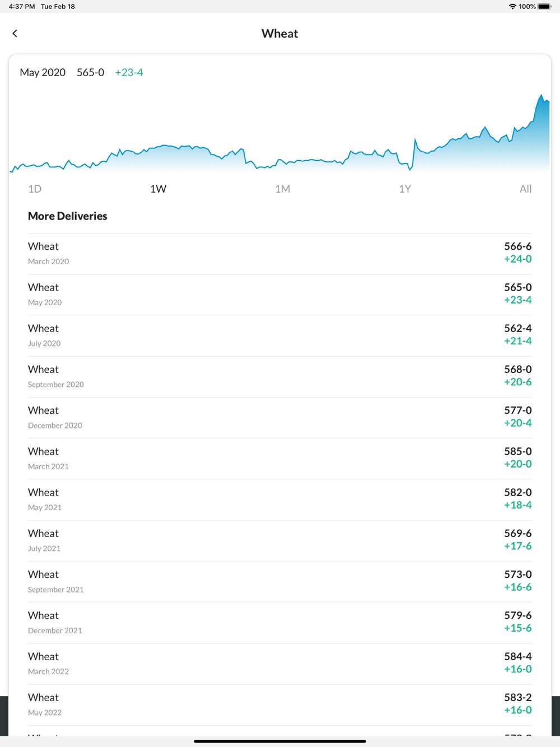560x747 pixels.
Task: Select the 1W chart range
Action: point(158,189)
